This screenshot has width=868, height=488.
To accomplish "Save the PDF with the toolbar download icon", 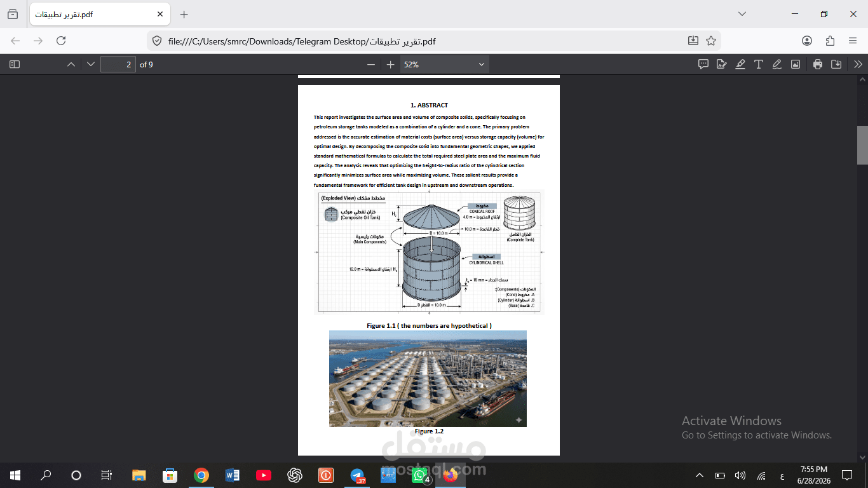I will (x=836, y=64).
